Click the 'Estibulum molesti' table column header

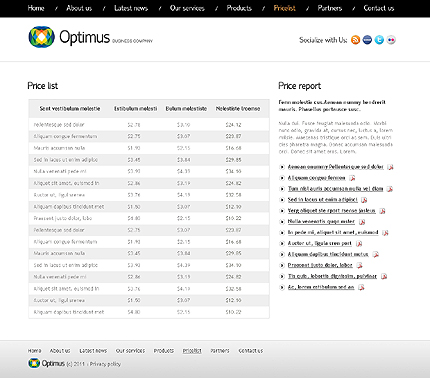point(136,109)
